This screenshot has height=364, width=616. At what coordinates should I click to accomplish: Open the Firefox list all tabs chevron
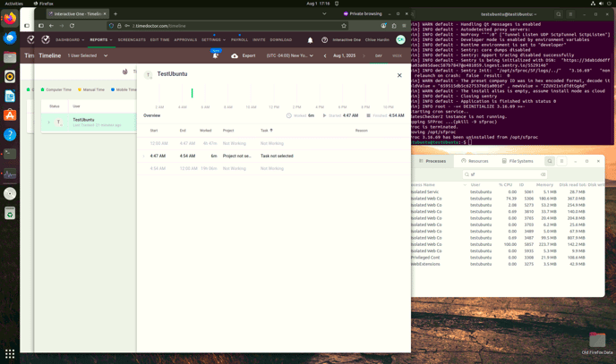(x=324, y=13)
